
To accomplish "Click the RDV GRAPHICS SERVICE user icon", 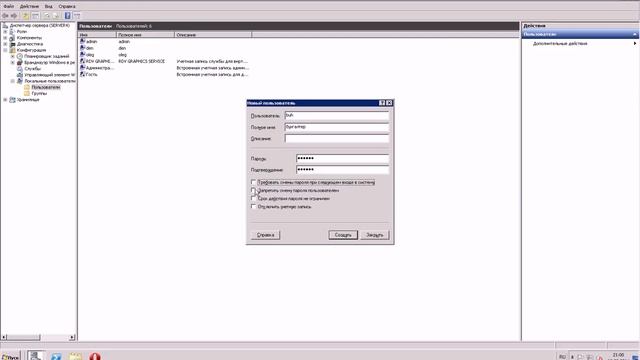I will [82, 61].
